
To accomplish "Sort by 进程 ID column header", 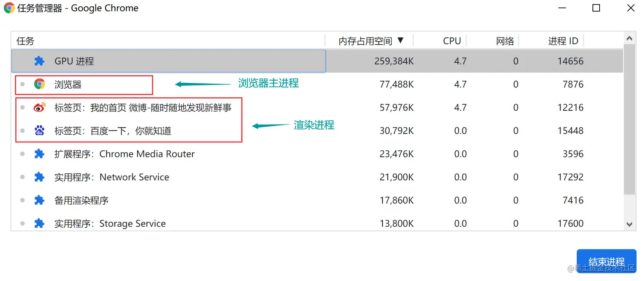I will click(x=563, y=41).
